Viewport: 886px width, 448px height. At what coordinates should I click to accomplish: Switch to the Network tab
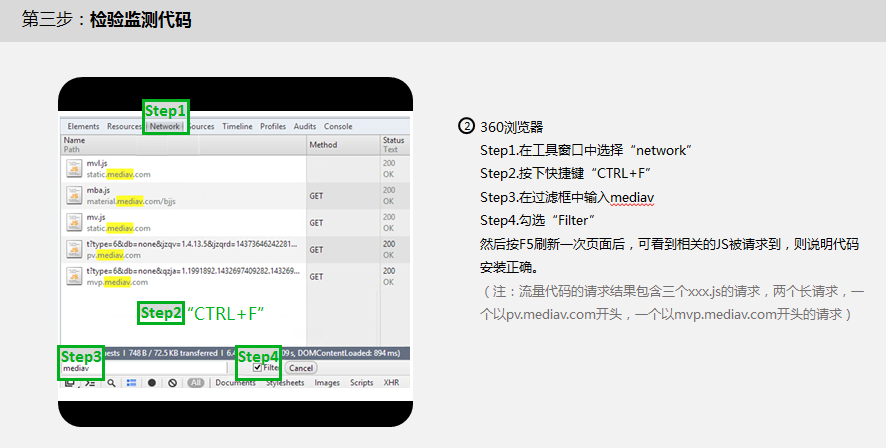165,127
